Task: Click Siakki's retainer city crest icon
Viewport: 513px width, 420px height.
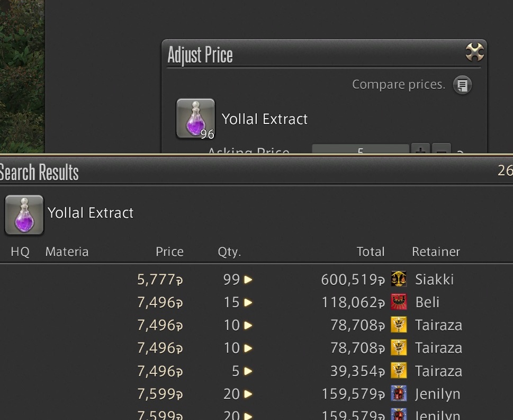Action: [399, 279]
